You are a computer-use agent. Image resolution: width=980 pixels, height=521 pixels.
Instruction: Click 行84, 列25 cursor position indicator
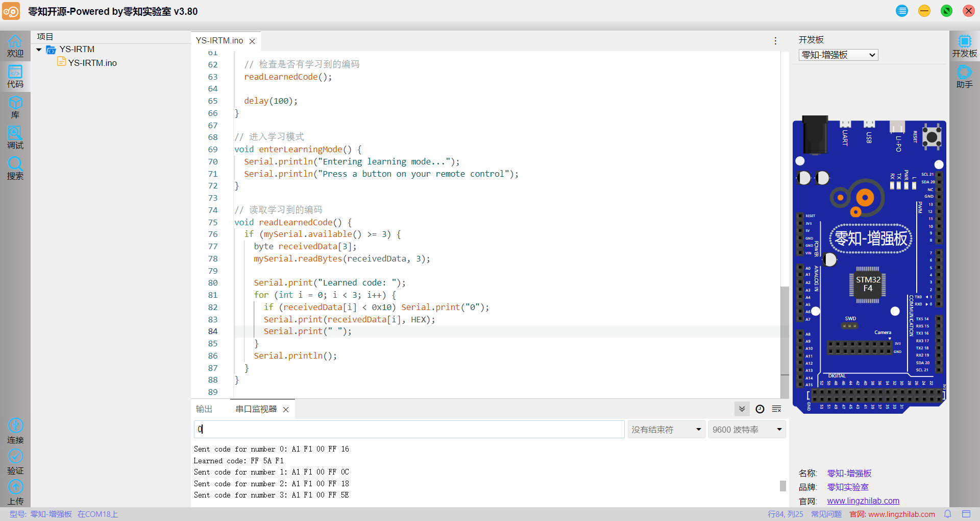coord(786,514)
